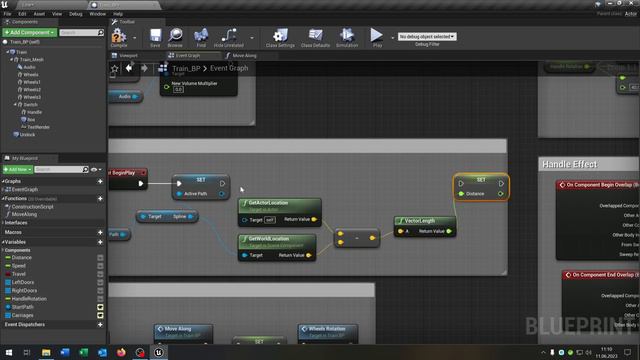Image resolution: width=640 pixels, height=360 pixels.
Task: Open Class Defaults from toolbar
Action: click(316, 36)
